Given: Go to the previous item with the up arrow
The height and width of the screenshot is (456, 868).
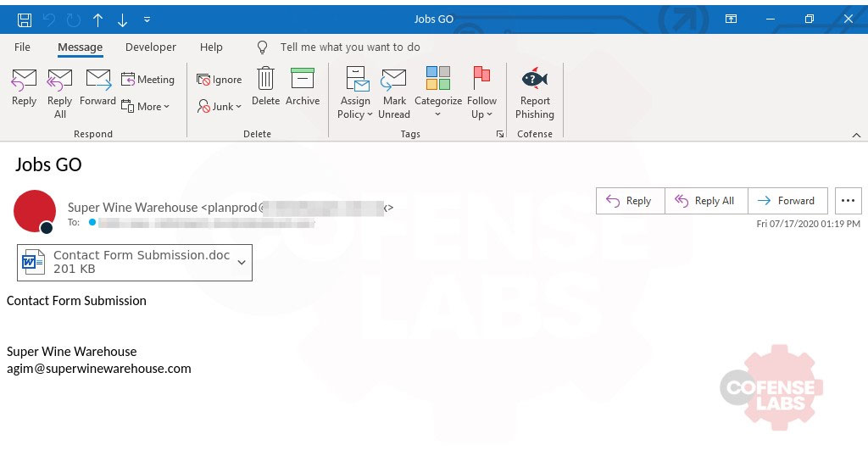Looking at the screenshot, I should [x=98, y=20].
